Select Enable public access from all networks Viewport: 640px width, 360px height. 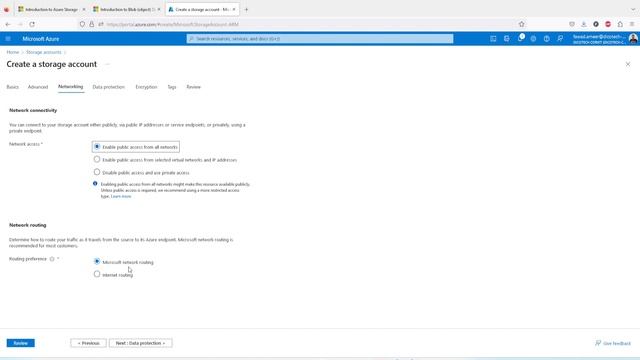pyautogui.click(x=97, y=147)
